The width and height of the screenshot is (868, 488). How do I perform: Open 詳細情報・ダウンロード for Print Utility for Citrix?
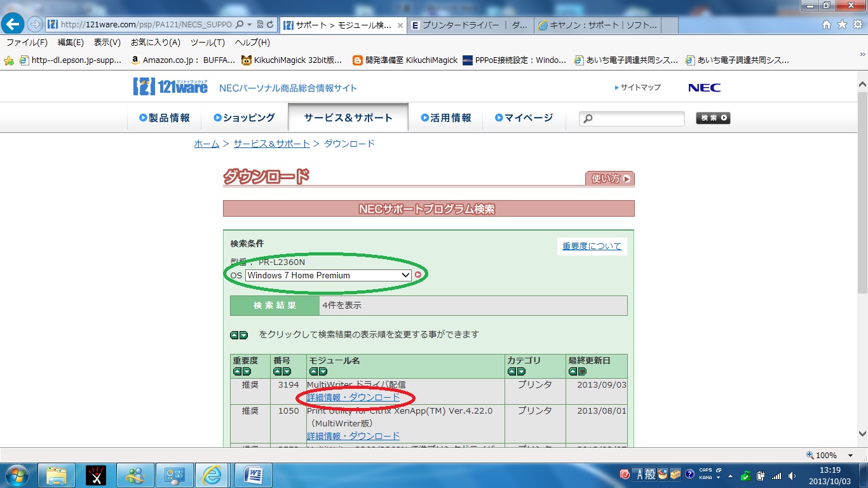[353, 436]
